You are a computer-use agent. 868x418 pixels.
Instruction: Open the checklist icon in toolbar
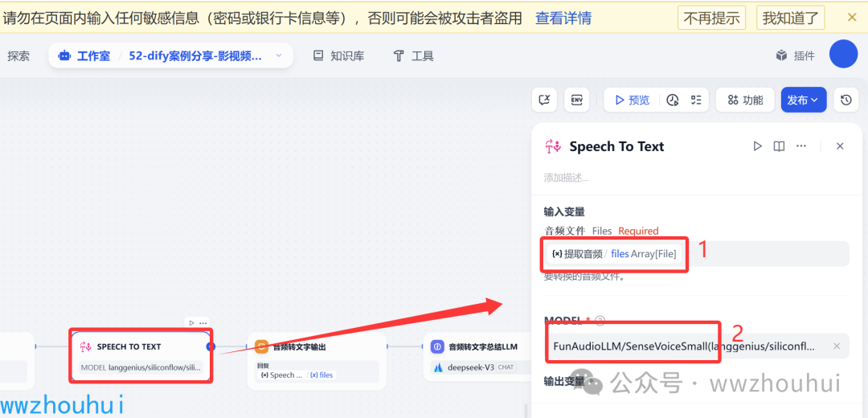[x=696, y=100]
